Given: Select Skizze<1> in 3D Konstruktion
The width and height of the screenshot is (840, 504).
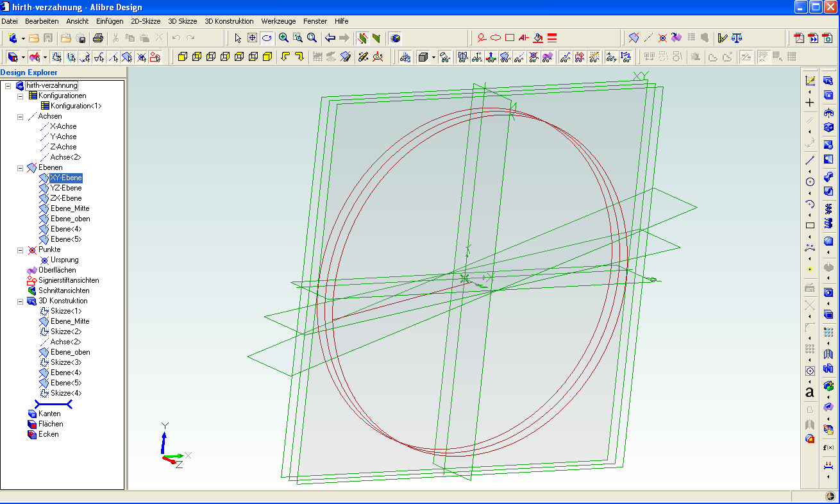Looking at the screenshot, I should tap(66, 311).
